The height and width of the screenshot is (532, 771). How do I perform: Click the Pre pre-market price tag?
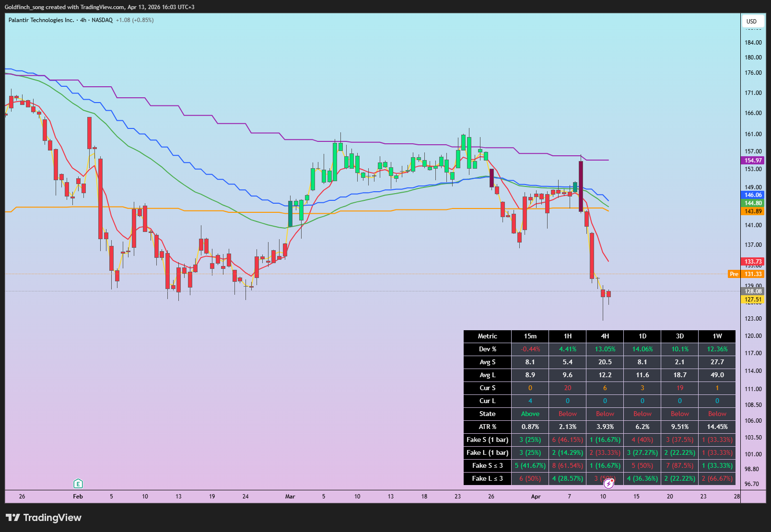point(734,274)
